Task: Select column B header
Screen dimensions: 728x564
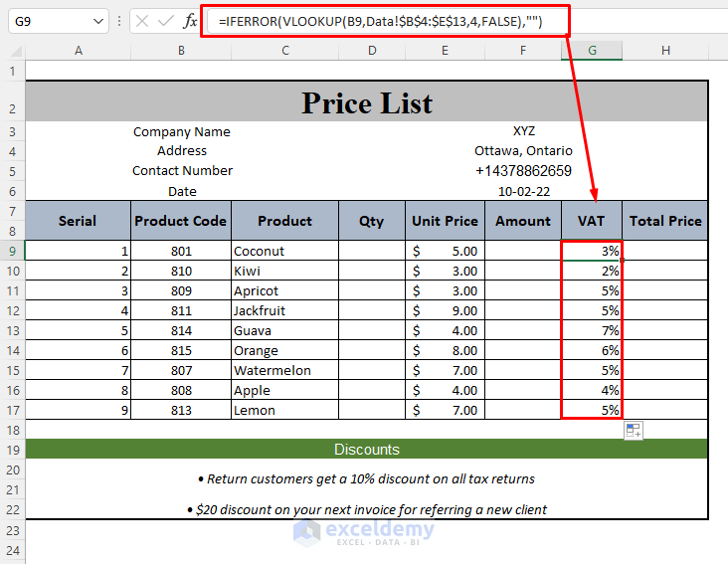Action: (181, 51)
